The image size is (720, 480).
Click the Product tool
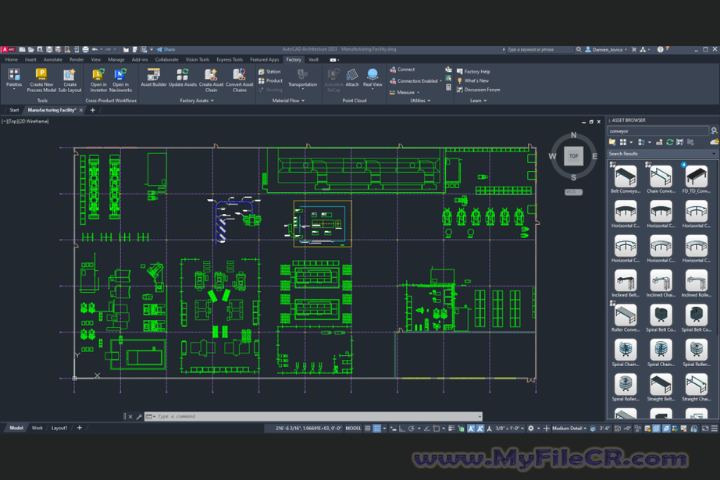click(x=270, y=81)
